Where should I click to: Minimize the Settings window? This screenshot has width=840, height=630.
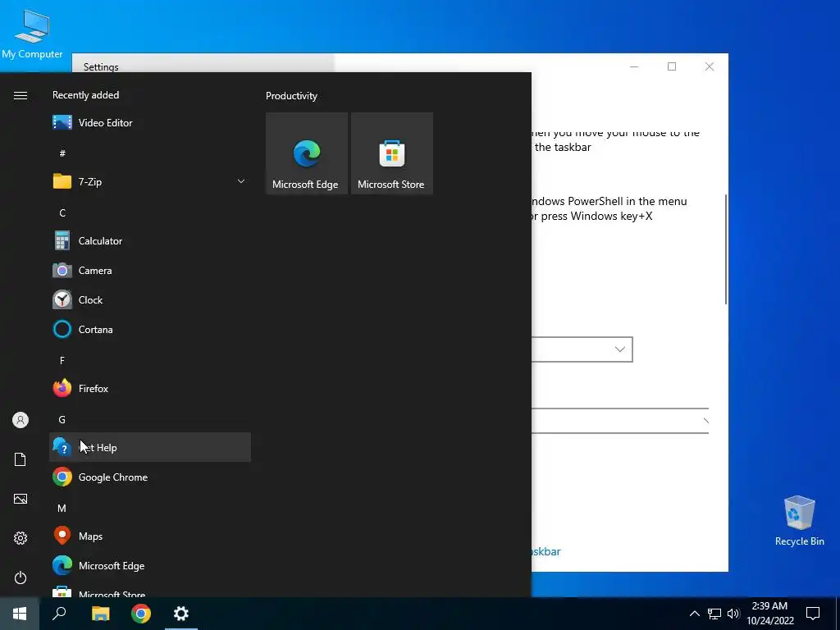click(634, 66)
